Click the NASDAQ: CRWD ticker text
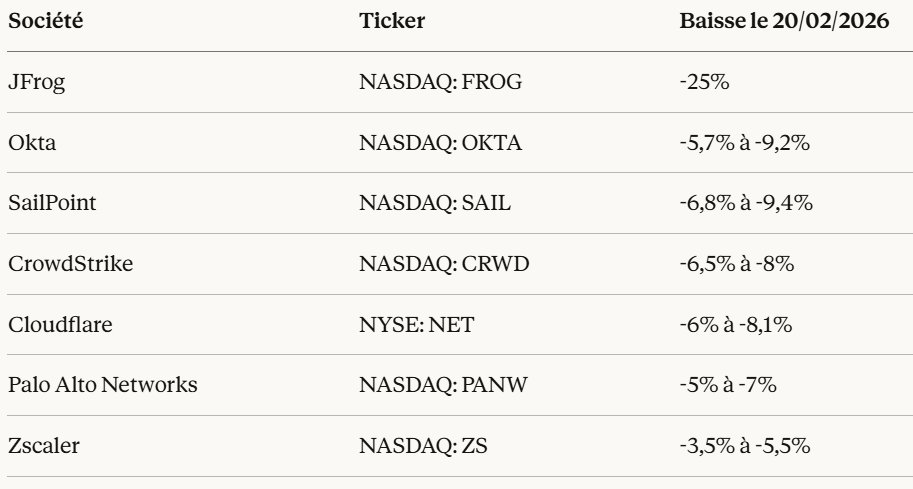Image resolution: width=913 pixels, height=489 pixels. click(x=444, y=264)
